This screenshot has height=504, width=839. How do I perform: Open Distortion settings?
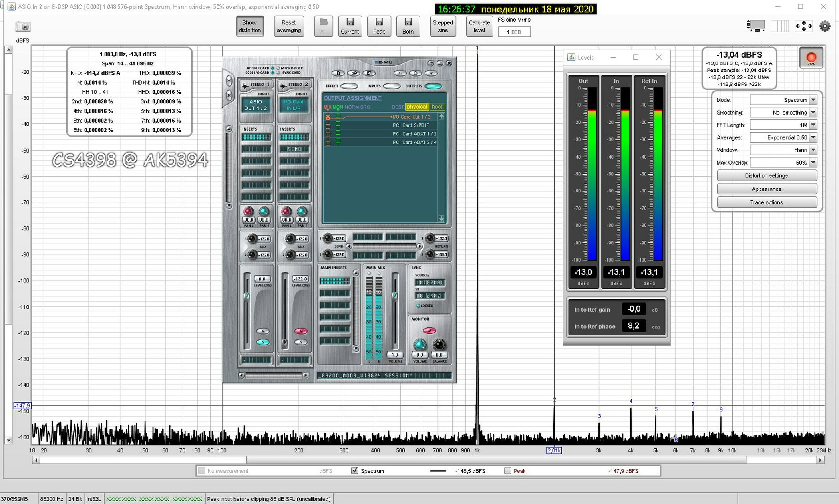[766, 176]
